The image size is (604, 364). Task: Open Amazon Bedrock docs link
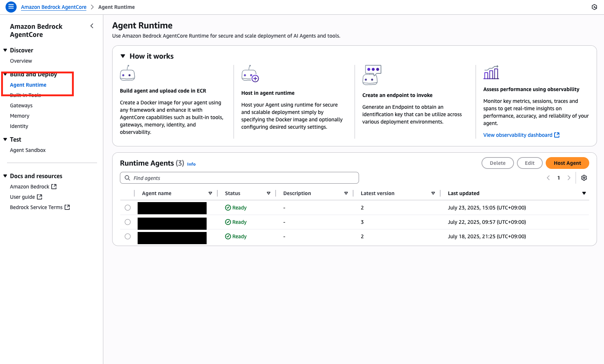(x=33, y=187)
